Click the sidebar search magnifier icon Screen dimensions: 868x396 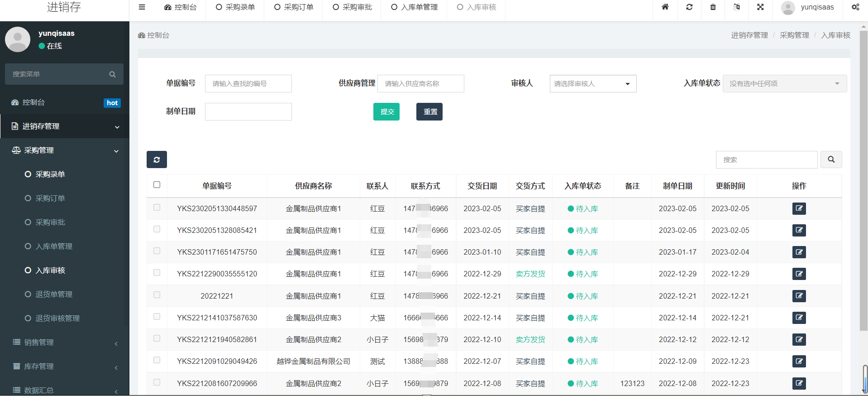pyautogui.click(x=112, y=74)
